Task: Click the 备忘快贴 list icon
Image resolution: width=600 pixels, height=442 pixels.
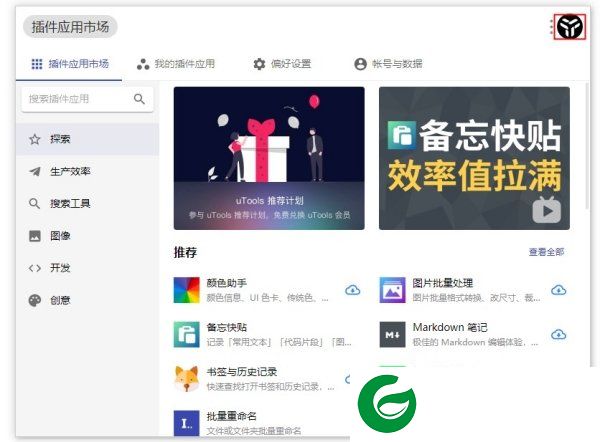Action: [x=187, y=334]
